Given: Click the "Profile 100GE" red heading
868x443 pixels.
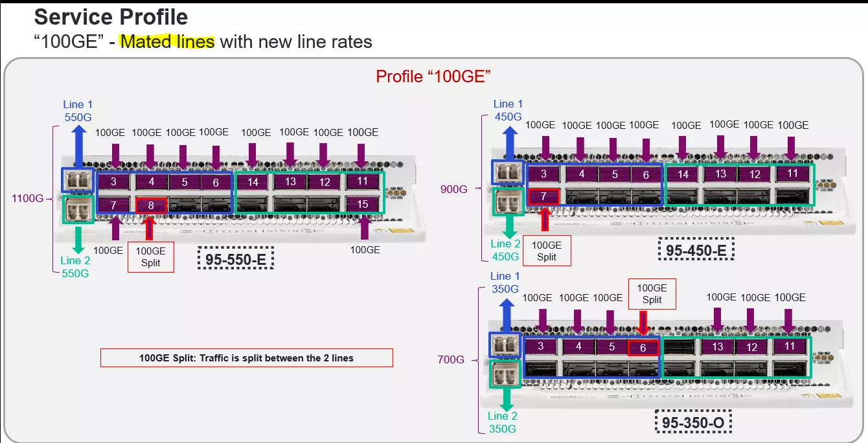Looking at the screenshot, I should point(433,76).
